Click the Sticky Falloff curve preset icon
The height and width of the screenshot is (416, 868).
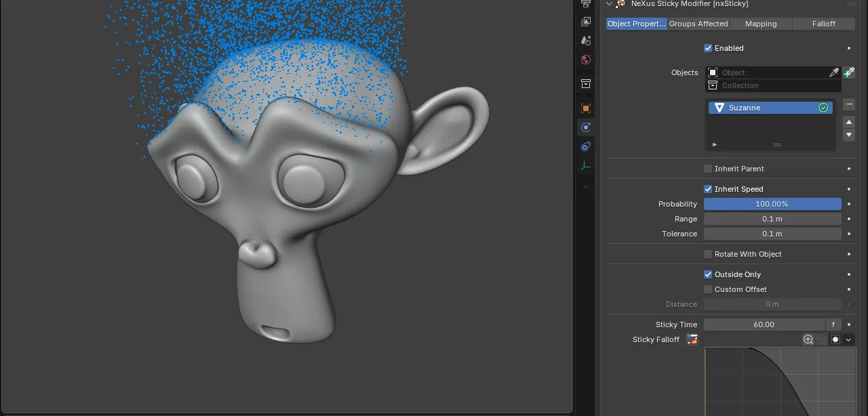click(692, 339)
